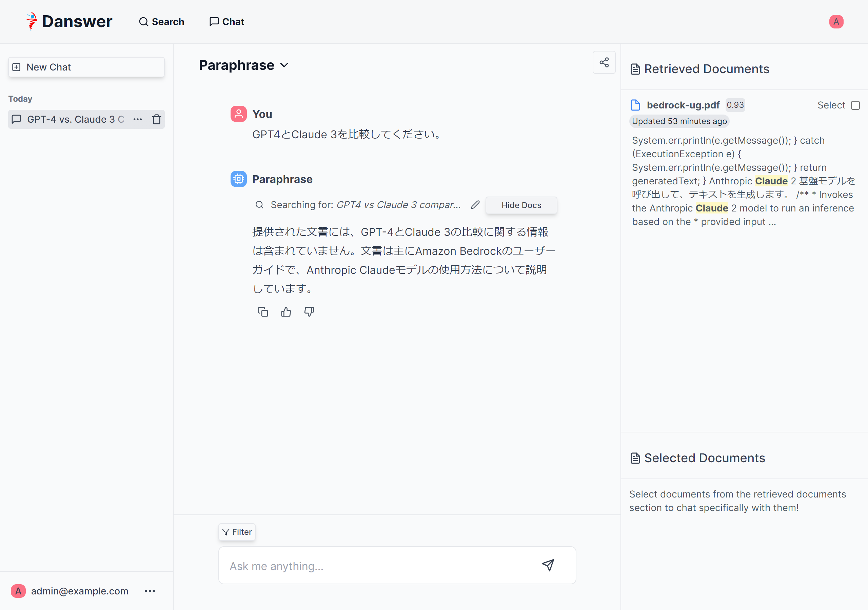Edit the search query with pencil icon
The height and width of the screenshot is (610, 868).
[475, 205]
